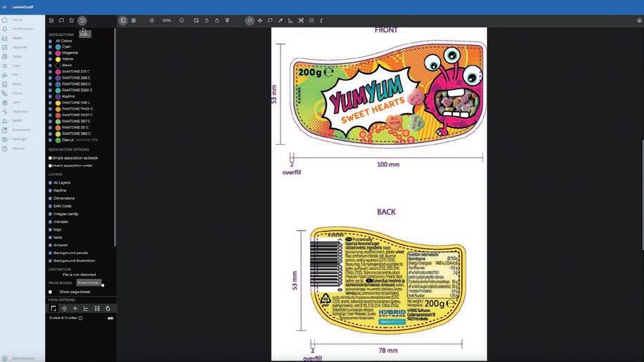The height and width of the screenshot is (362, 644).
Task: Open Rulers & Guides info icon
Action: pyautogui.click(x=80, y=318)
